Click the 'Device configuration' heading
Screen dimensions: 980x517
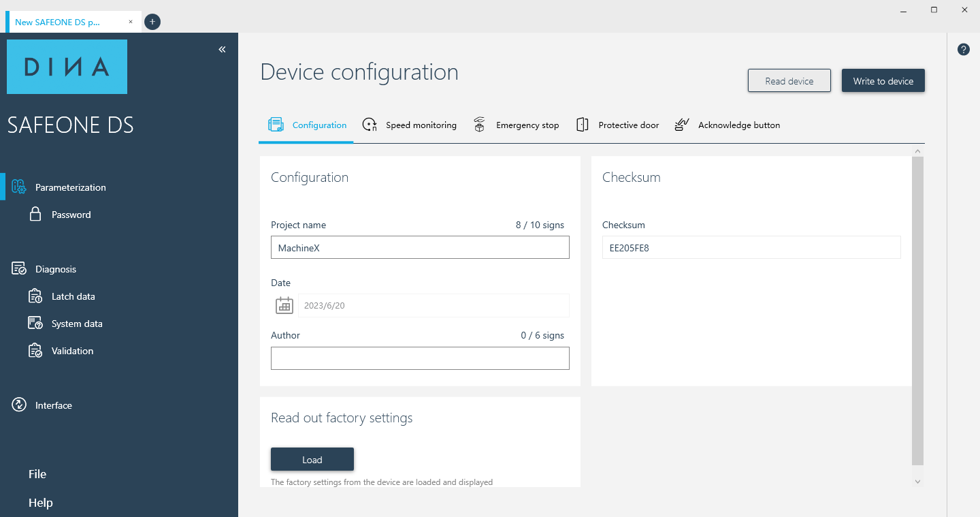[359, 72]
